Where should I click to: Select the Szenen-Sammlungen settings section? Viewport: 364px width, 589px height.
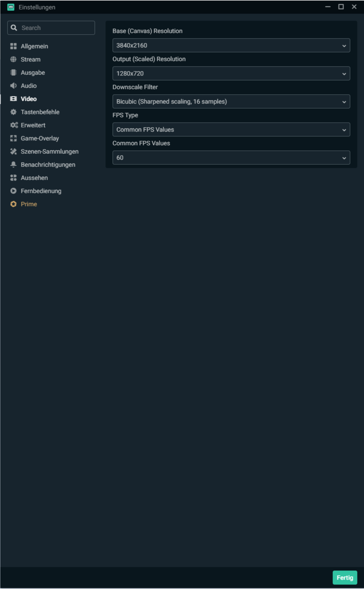(49, 151)
